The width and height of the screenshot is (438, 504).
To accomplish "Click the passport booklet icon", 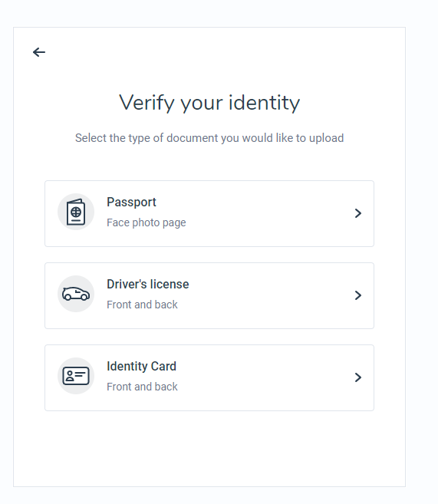I will [76, 212].
